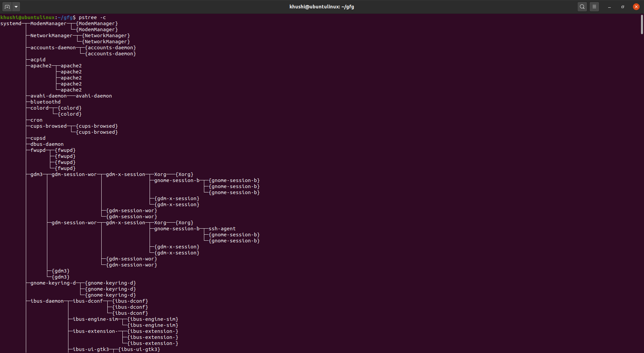Open the terminal search tool

[582, 7]
